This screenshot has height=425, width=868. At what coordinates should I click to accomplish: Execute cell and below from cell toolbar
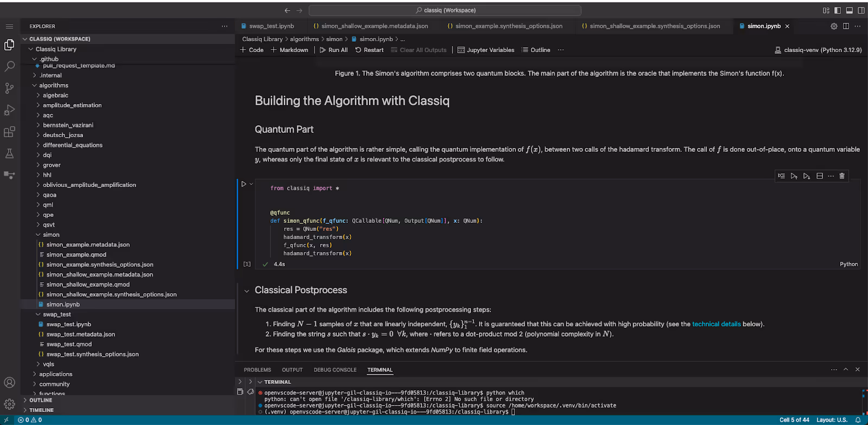tap(807, 176)
